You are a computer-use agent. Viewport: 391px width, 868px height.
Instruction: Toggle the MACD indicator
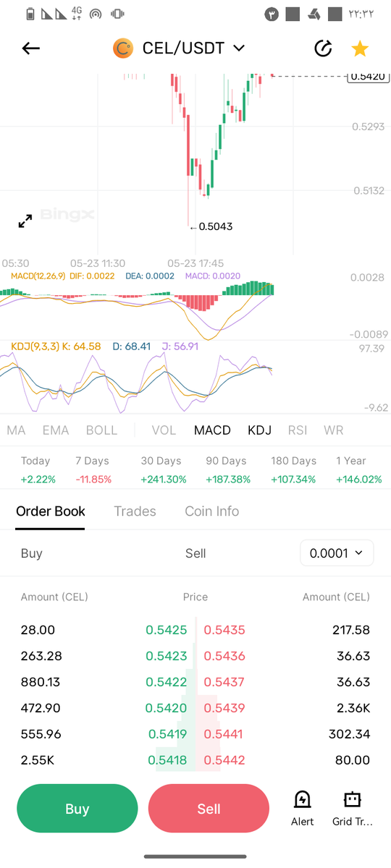coord(212,430)
